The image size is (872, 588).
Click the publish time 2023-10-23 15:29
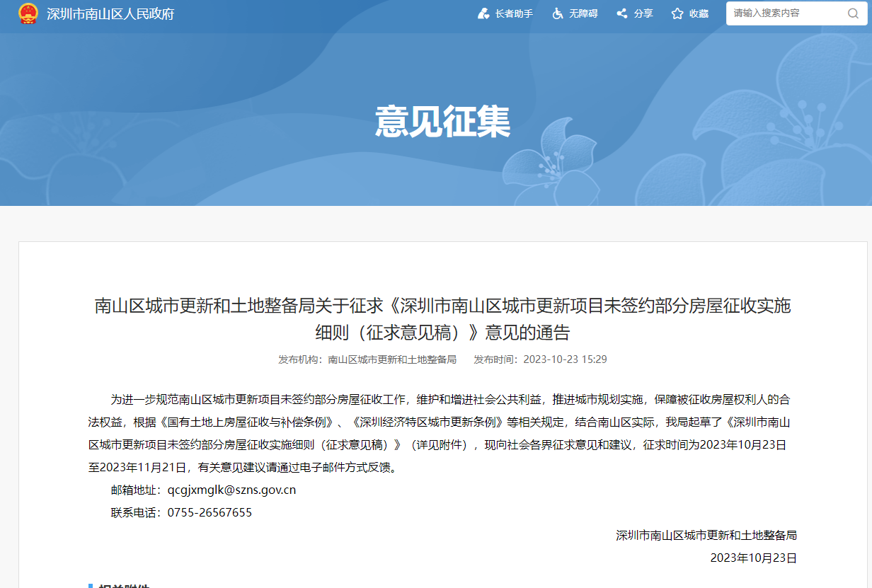point(565,359)
